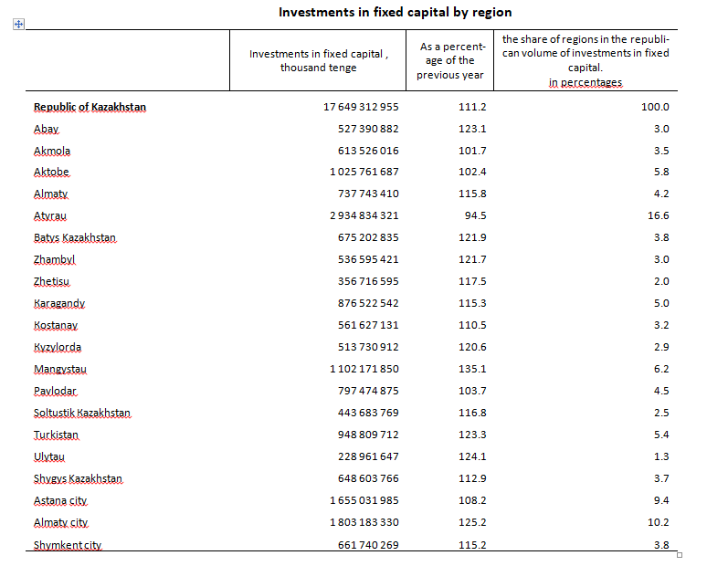The image size is (728, 566).
Task: Click Turkistan investment value 948 809 712
Action: 368,435
